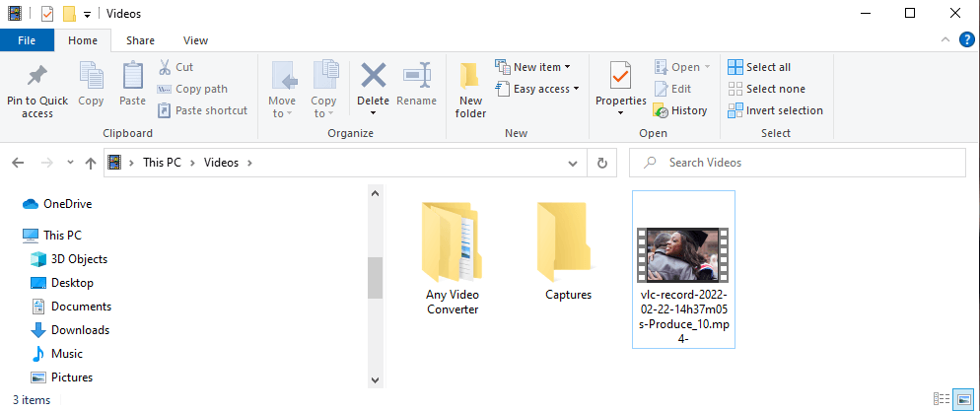Switch to the View tab
Viewport: 980px width, 411px height.
195,40
